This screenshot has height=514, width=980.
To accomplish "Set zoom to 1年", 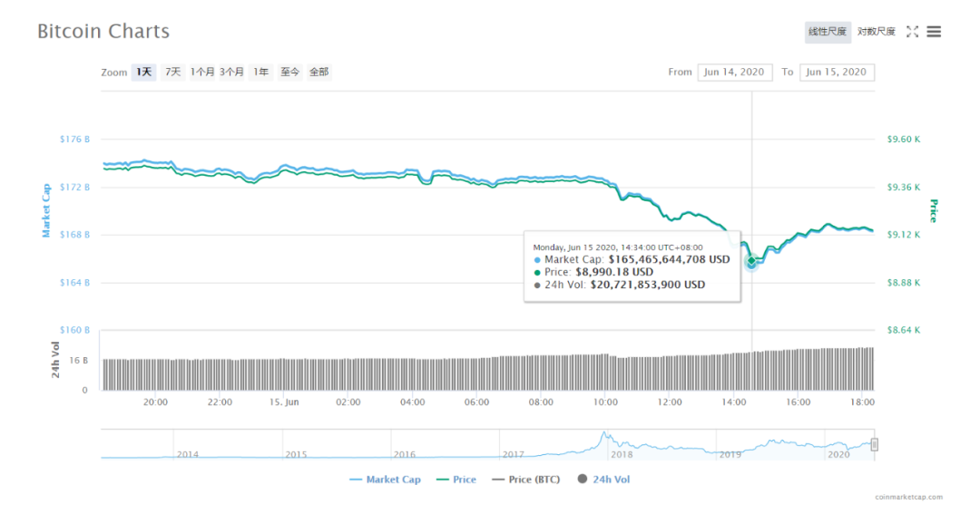I will [260, 72].
